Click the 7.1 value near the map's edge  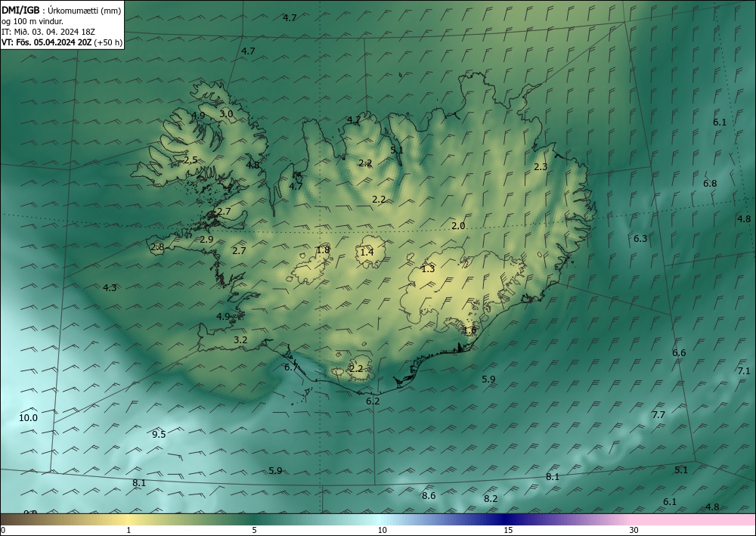(x=744, y=370)
